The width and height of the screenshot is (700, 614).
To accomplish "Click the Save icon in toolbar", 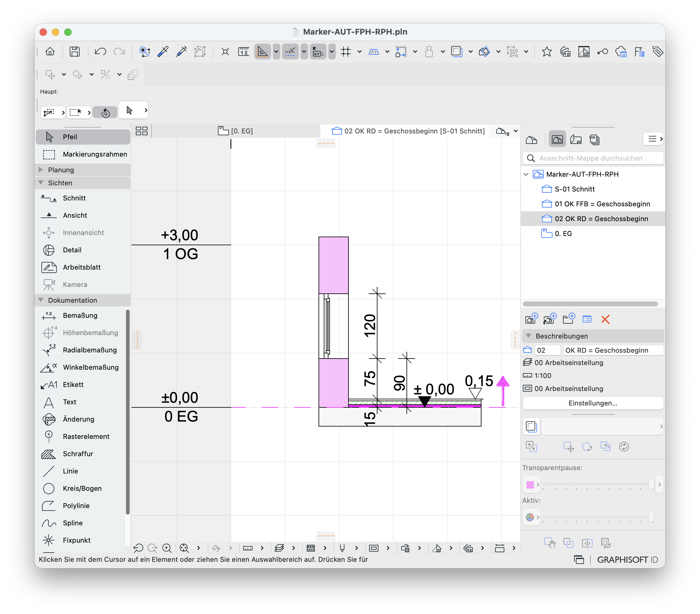I will tap(74, 52).
